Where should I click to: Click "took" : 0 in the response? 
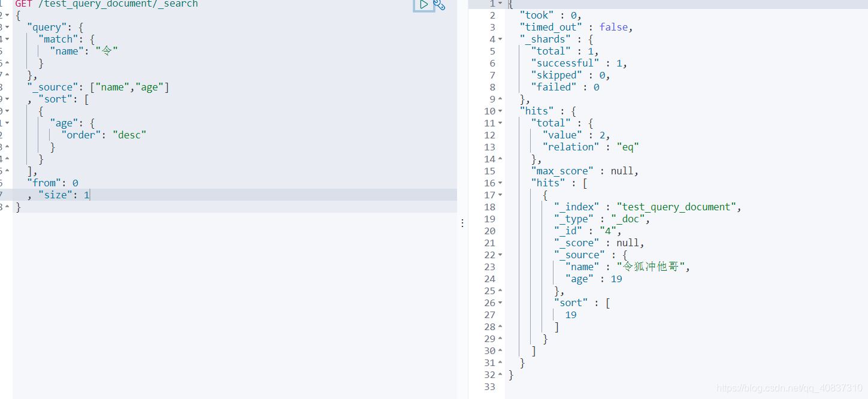pos(551,15)
